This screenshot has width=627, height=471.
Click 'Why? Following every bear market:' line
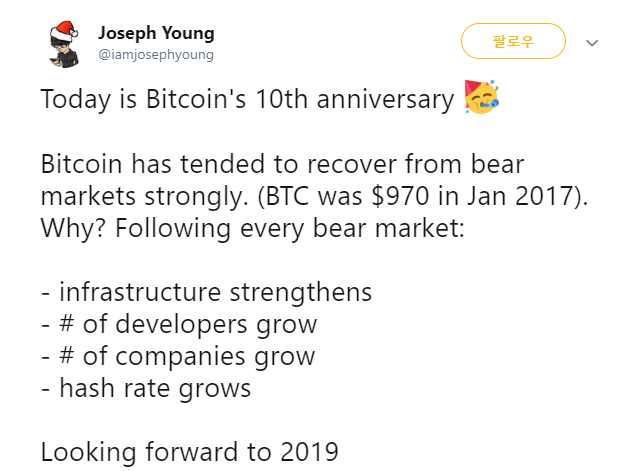253,229
